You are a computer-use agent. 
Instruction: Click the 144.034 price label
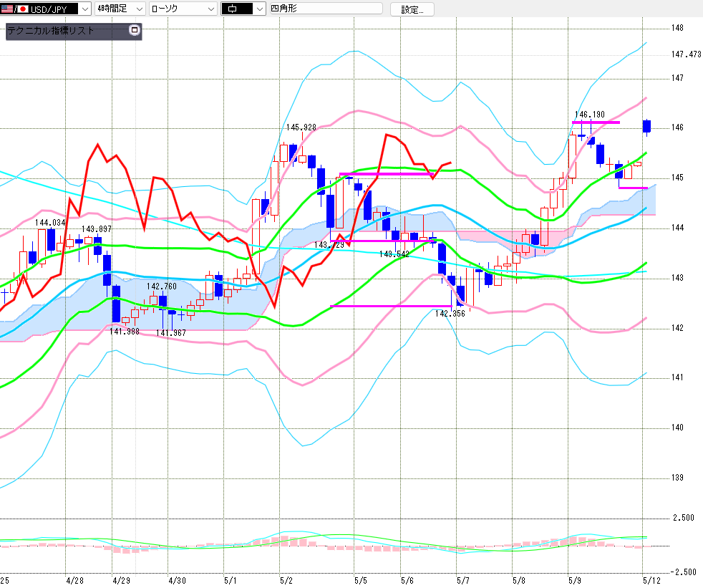click(50, 223)
